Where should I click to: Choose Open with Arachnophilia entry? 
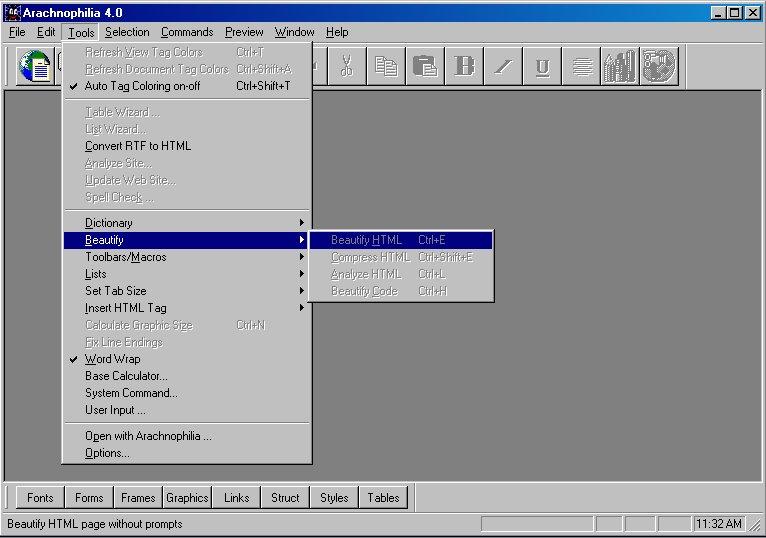(x=188, y=436)
